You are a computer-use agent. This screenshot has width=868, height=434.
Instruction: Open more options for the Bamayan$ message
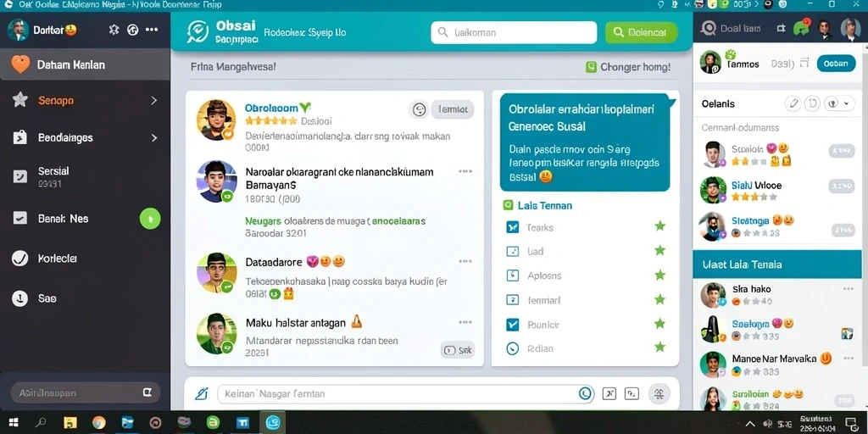(465, 171)
